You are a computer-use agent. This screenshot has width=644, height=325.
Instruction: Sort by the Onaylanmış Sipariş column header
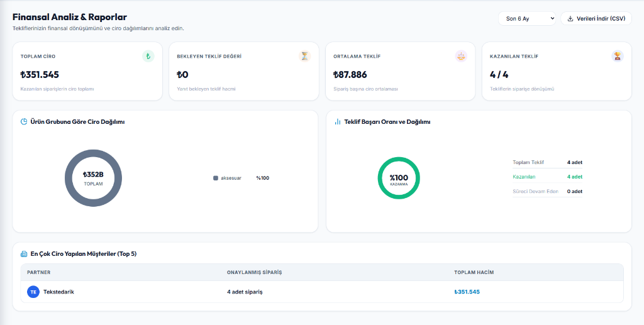[x=254, y=272]
